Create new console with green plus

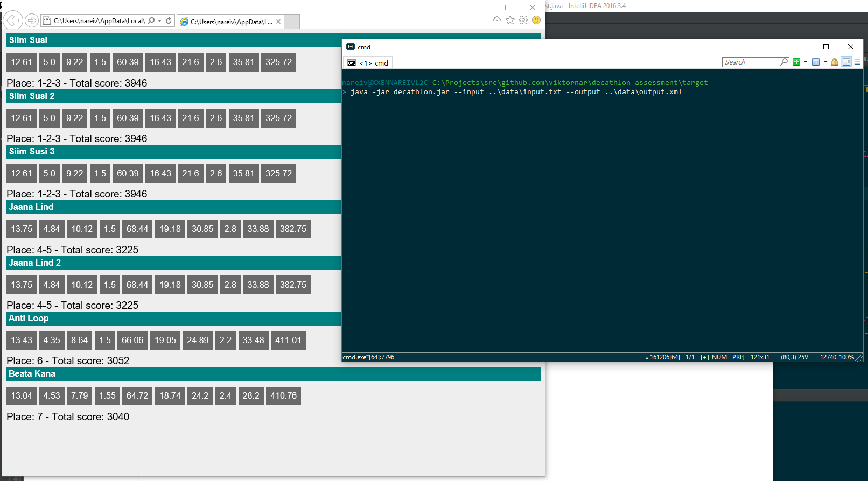point(796,62)
